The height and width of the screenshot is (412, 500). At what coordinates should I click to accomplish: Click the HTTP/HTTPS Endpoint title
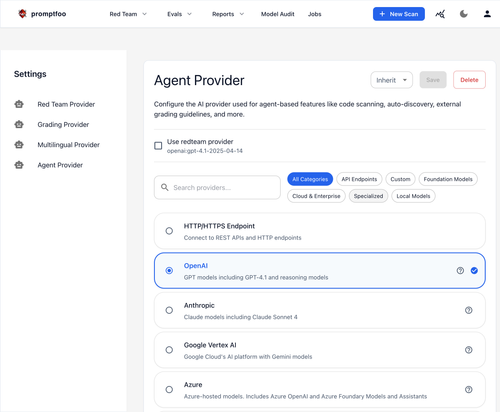pos(219,226)
